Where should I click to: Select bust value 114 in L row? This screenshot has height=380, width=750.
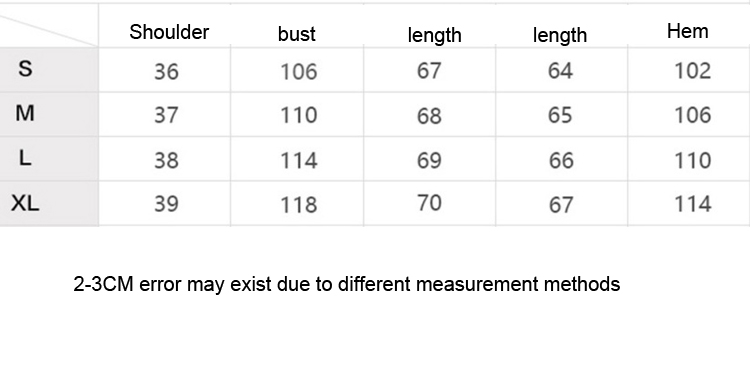[298, 160]
